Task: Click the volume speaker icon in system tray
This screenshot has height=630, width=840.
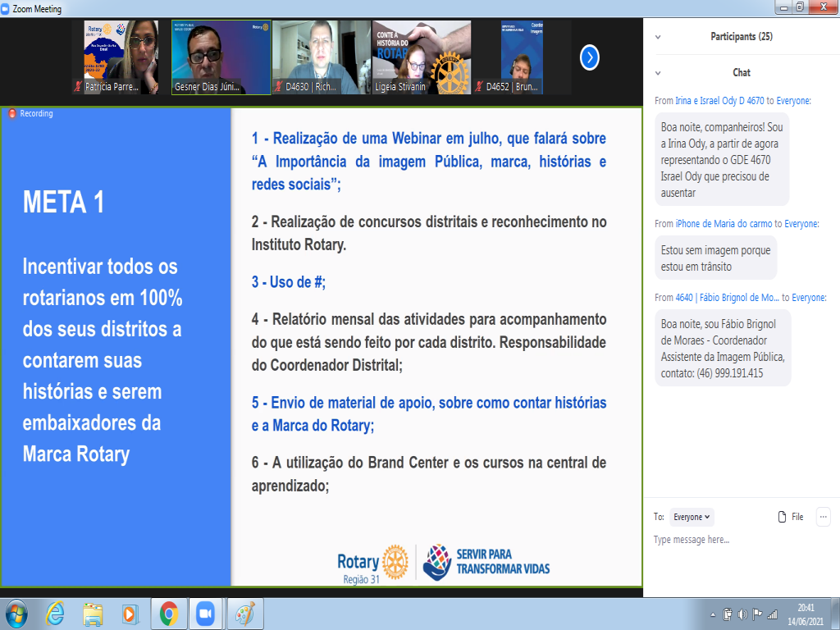Action: 742,614
